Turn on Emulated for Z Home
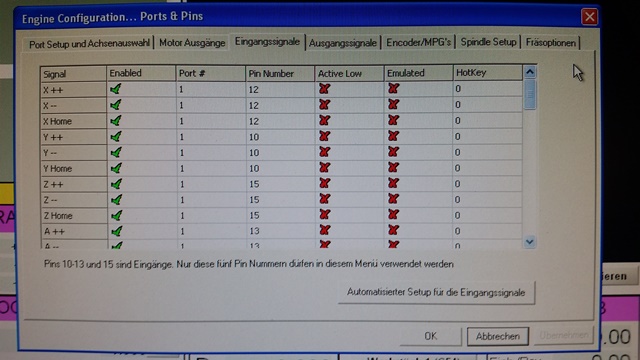Screen dimensions: 640x360 [x=393, y=215]
